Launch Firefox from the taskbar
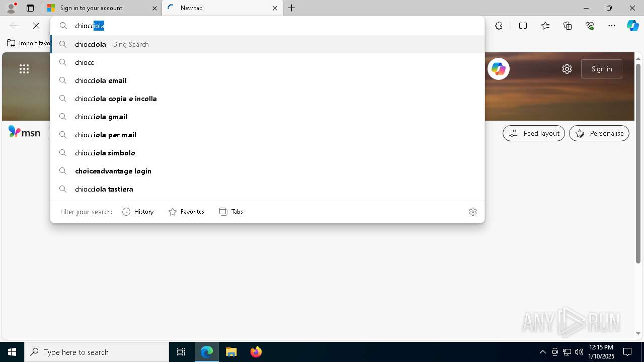The width and height of the screenshot is (644, 362). tap(256, 352)
